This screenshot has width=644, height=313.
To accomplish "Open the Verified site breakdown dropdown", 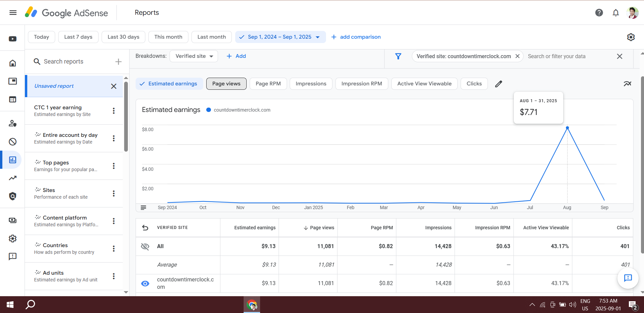I will click(194, 56).
